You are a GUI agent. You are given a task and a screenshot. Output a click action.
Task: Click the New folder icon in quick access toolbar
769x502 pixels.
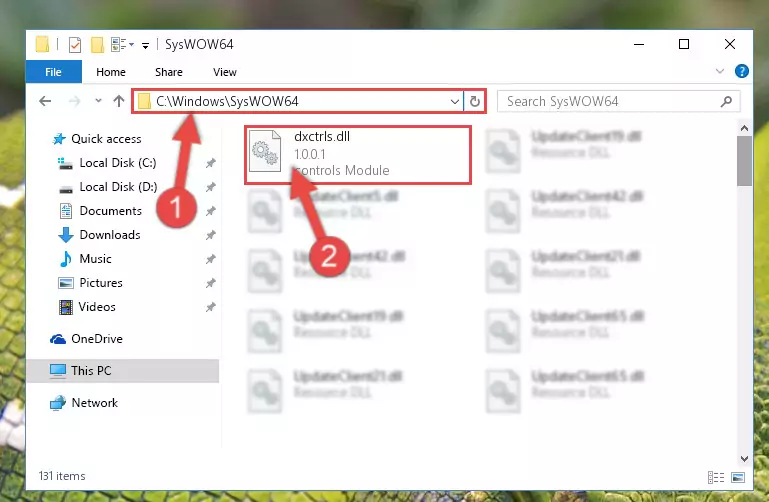coord(97,45)
